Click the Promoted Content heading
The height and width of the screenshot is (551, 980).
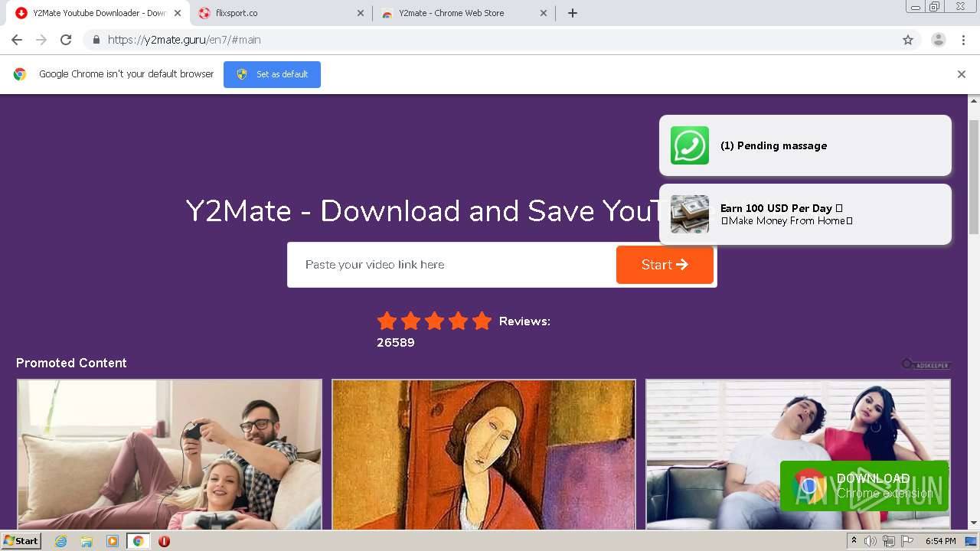[71, 363]
